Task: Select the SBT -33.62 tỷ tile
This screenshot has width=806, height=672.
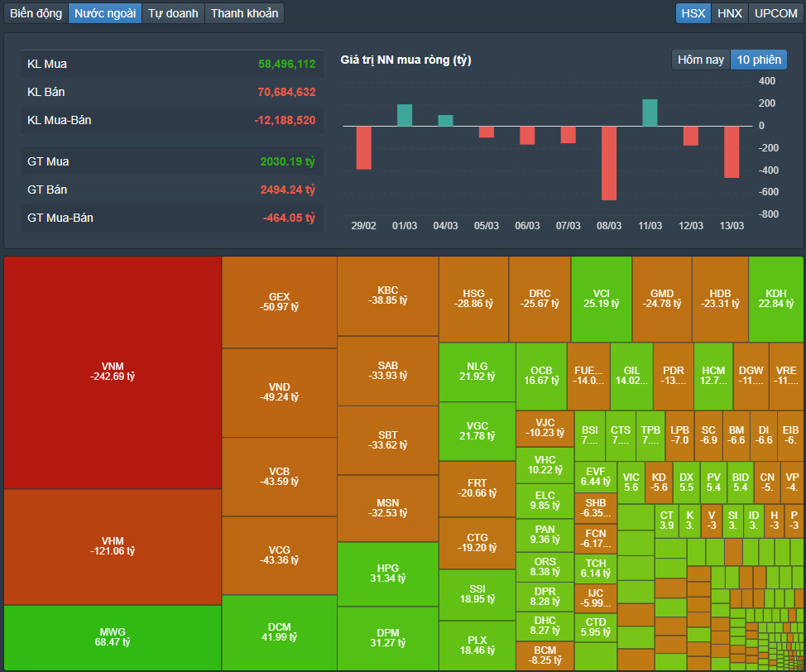Action: coord(387,440)
